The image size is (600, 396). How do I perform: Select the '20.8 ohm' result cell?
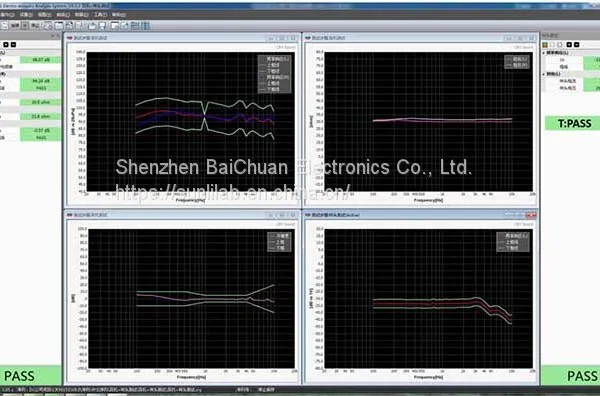click(x=41, y=102)
